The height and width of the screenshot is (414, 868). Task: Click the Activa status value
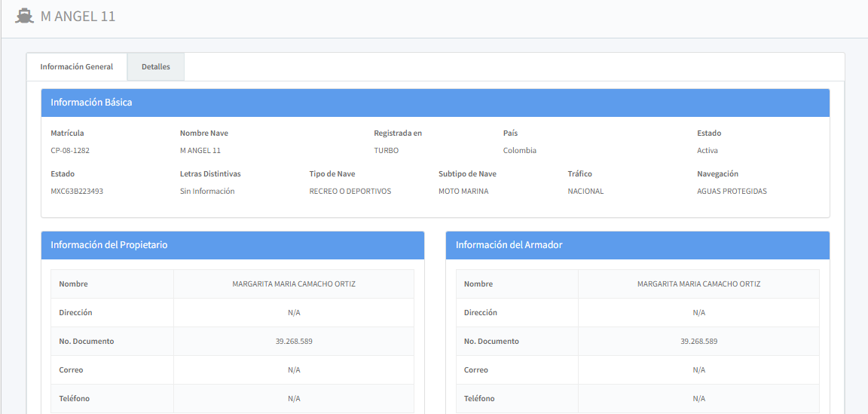click(707, 150)
